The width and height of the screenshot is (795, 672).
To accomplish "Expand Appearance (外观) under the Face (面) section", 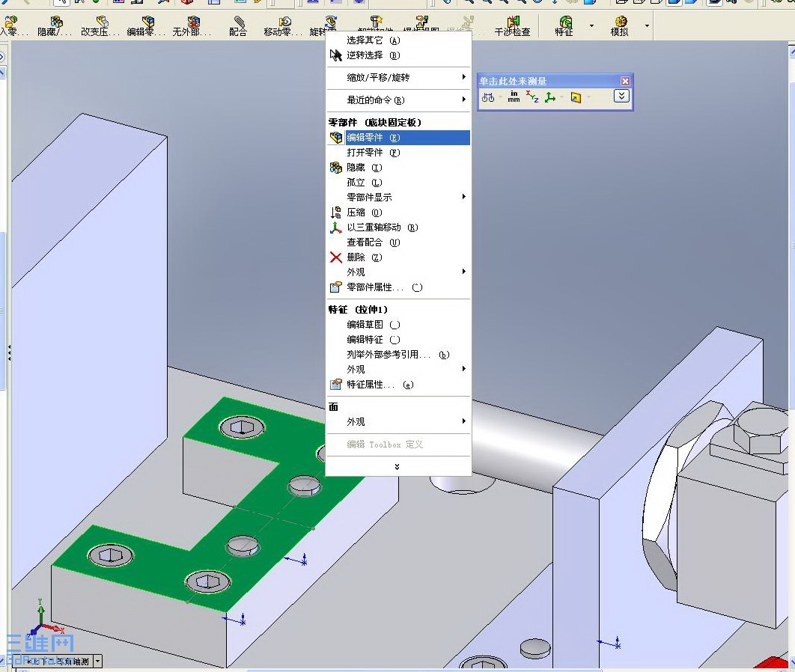I will click(x=398, y=421).
